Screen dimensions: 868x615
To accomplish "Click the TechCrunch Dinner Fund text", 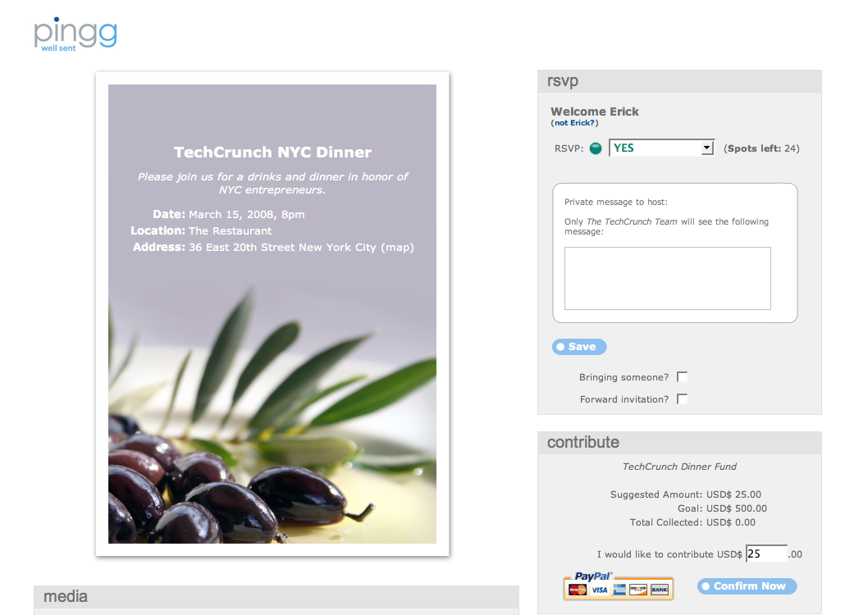I will tap(680, 467).
